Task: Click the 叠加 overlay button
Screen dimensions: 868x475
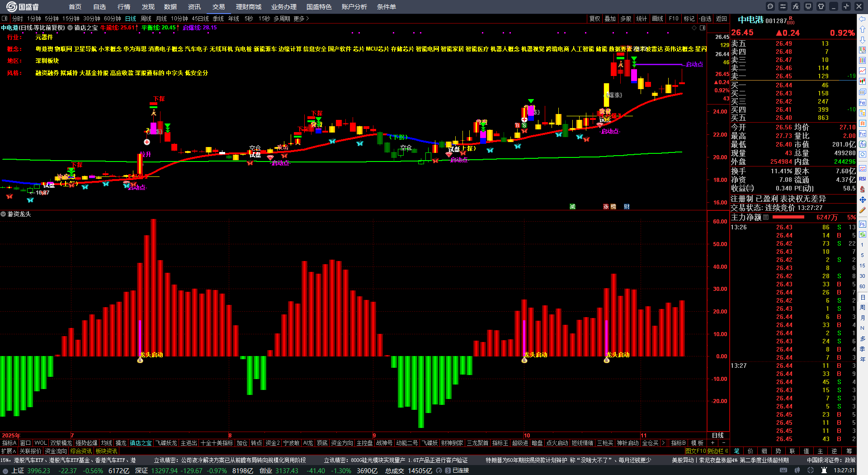Action: coord(610,19)
